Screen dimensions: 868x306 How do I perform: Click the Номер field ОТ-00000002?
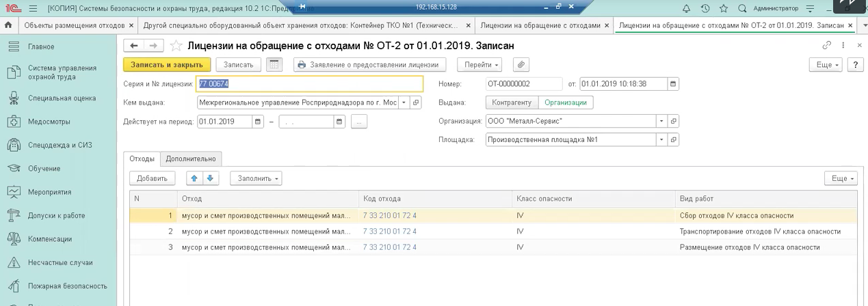(523, 84)
